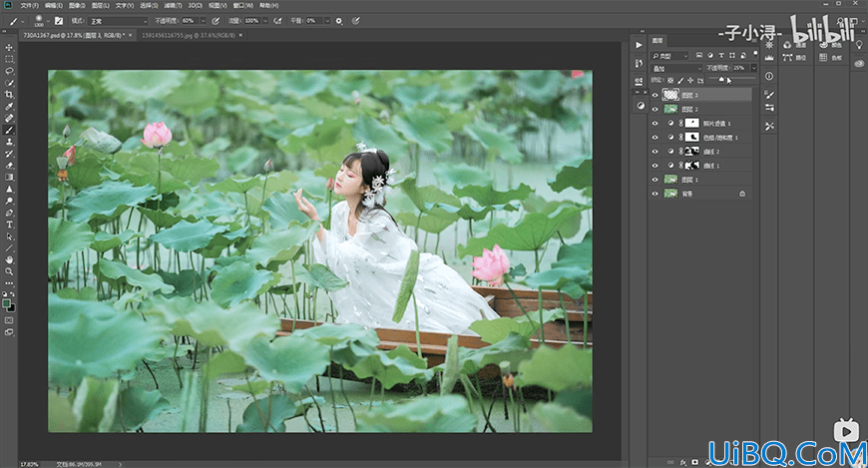Screen dimensions: 868x468
Task: Select the Eraser tool
Action: coord(9,166)
